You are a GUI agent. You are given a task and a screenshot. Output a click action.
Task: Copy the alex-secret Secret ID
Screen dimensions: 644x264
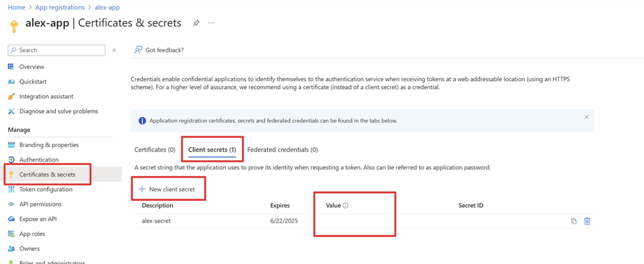click(574, 221)
